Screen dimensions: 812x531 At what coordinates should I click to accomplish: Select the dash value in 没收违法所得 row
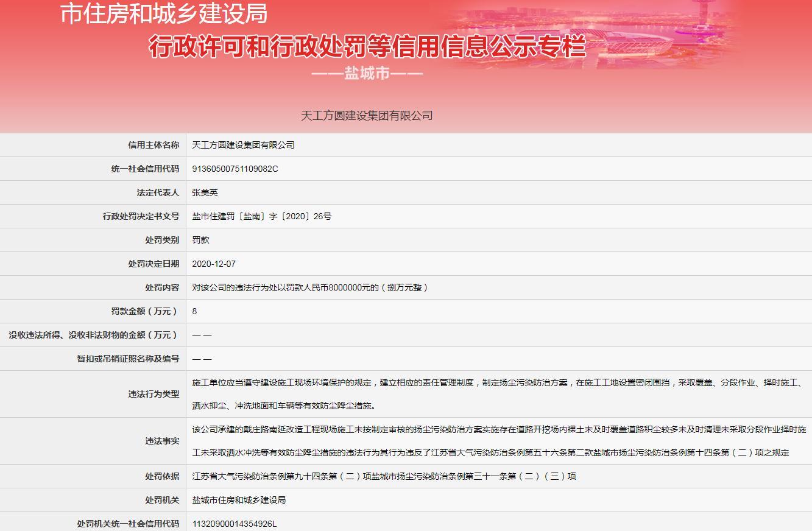202,335
